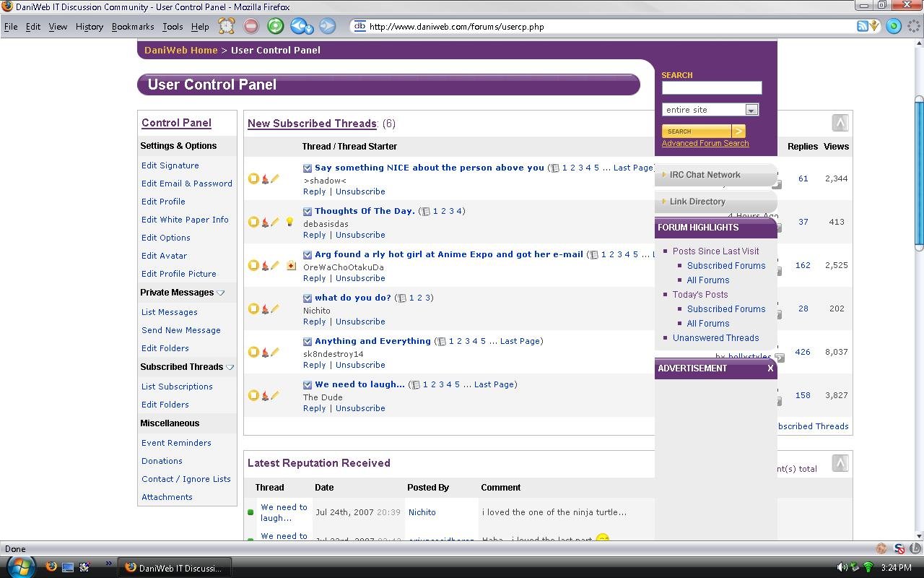
Task: Open Send New Message link
Action: [181, 330]
